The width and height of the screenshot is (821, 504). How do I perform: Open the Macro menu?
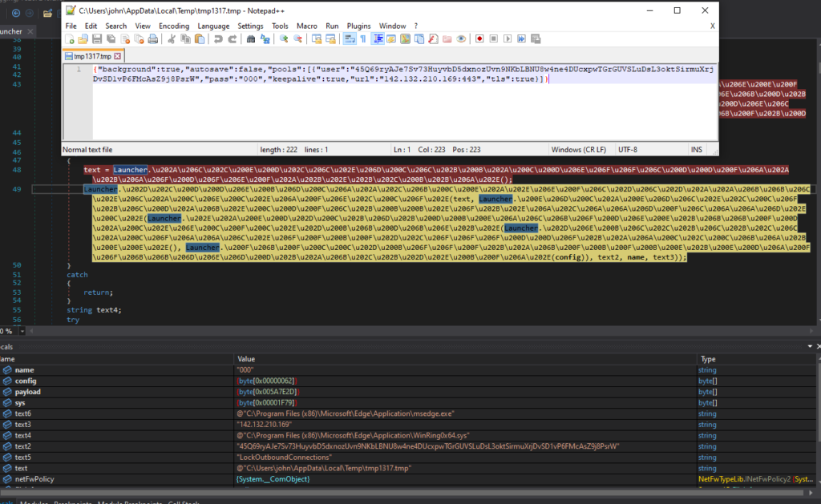click(x=307, y=26)
